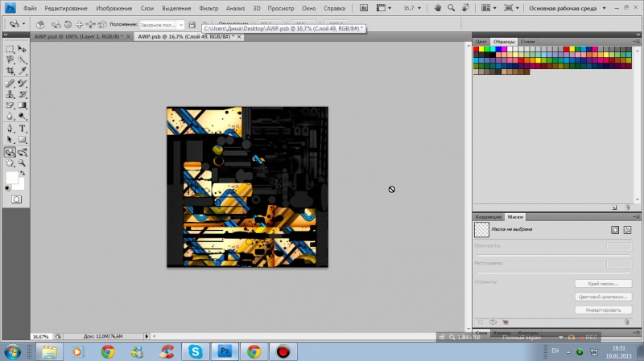
Task: Toggle Quick Mask mode
Action: coord(16,199)
